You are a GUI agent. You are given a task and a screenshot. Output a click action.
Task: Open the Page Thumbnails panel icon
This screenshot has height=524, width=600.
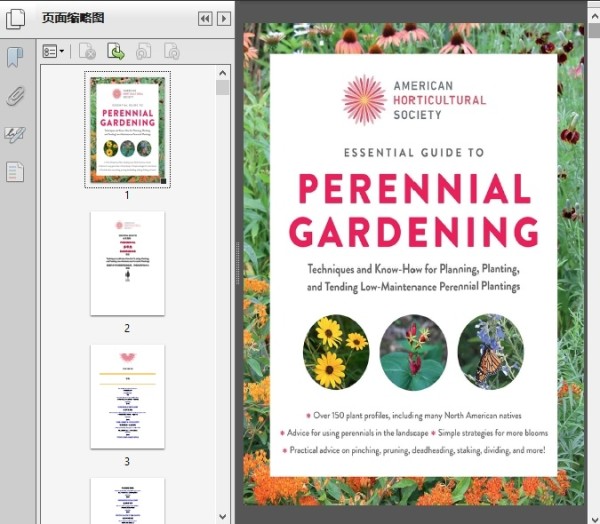click(15, 19)
